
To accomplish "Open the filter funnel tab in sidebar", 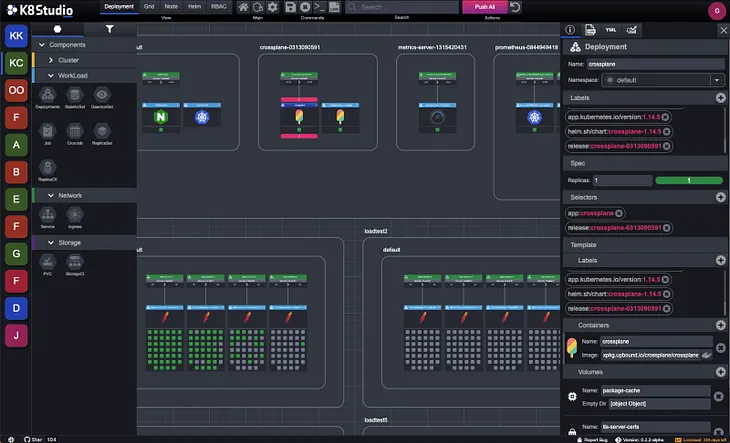I will pyautogui.click(x=109, y=29).
